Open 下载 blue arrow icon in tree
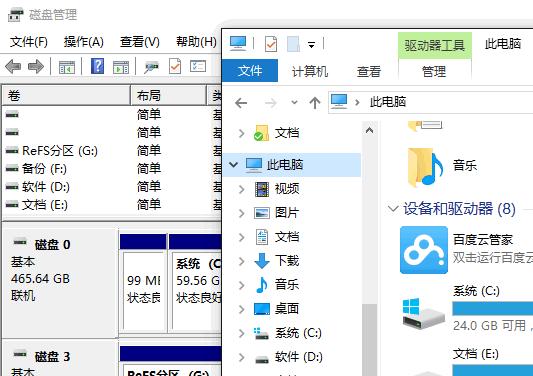Viewport: 533px width, 376px height. tap(262, 261)
